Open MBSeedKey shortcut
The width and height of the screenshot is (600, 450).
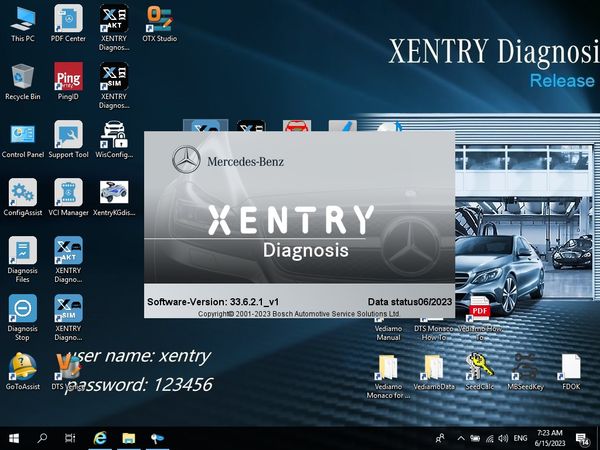[x=525, y=372]
